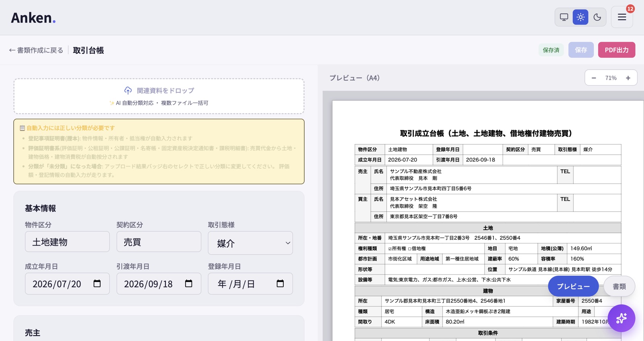Open calendar picker for 登録年月日
Screen dimensions: 644x341
point(280,283)
